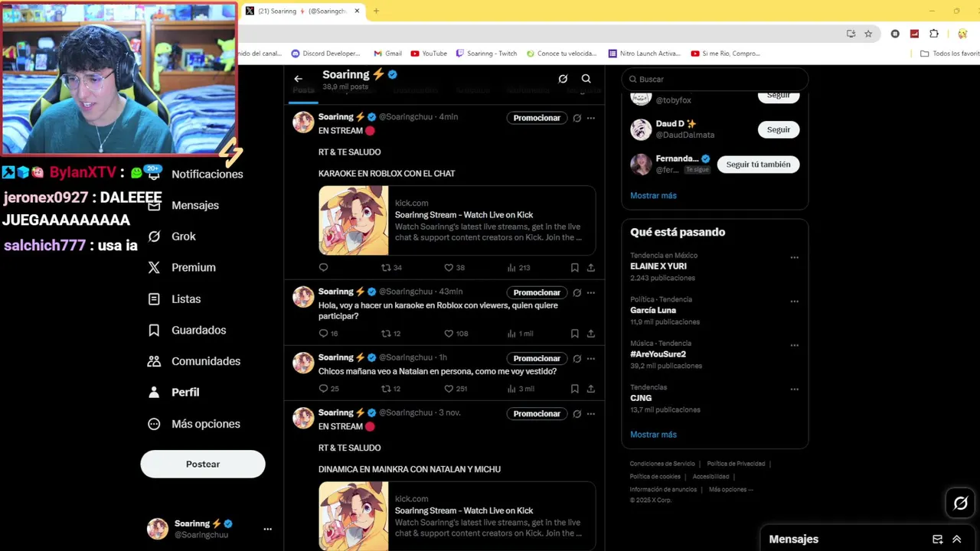The image size is (980, 551).
Task: View analytics showing 213 views
Action: (518, 268)
